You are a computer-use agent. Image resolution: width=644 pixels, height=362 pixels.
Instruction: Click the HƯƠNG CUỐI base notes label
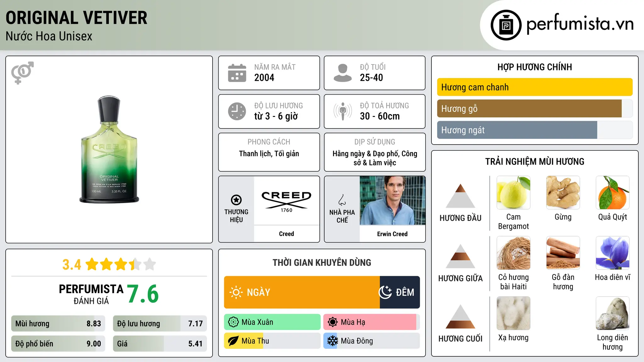tap(460, 339)
